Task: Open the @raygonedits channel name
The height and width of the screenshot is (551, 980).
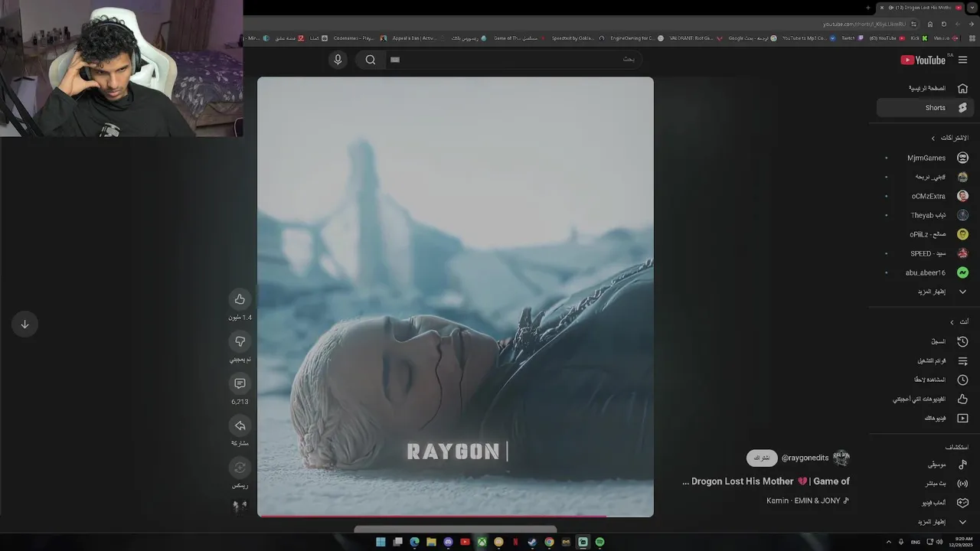Action: click(805, 458)
